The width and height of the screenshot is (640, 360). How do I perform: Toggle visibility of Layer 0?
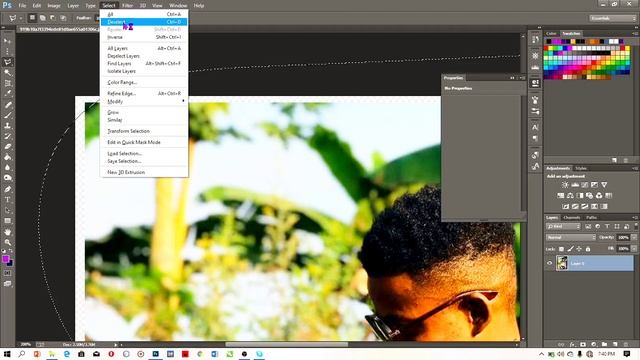549,263
